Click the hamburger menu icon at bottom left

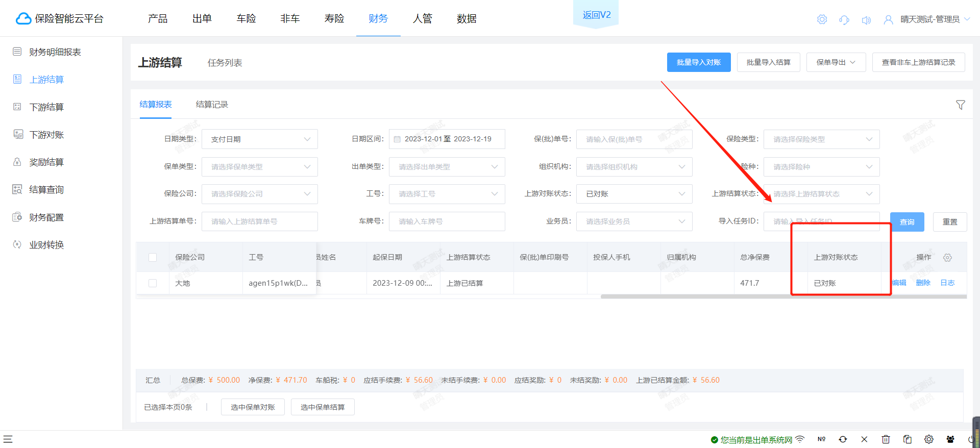click(8, 439)
